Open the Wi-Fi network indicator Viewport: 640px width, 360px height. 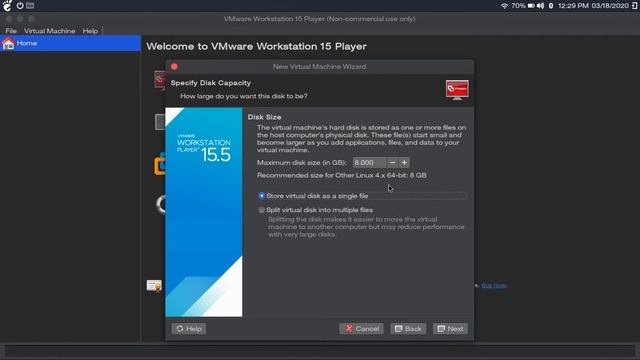click(504, 6)
